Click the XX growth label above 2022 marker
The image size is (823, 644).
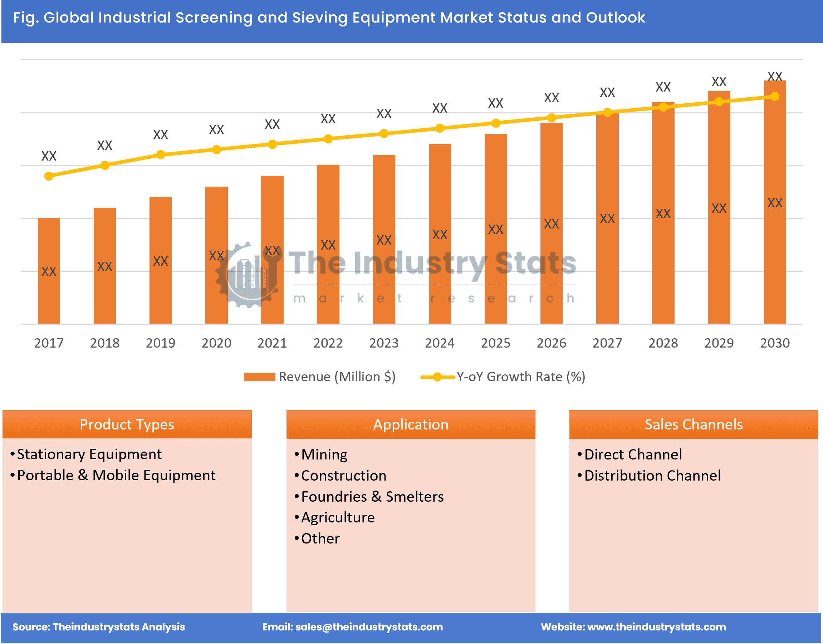click(x=328, y=119)
